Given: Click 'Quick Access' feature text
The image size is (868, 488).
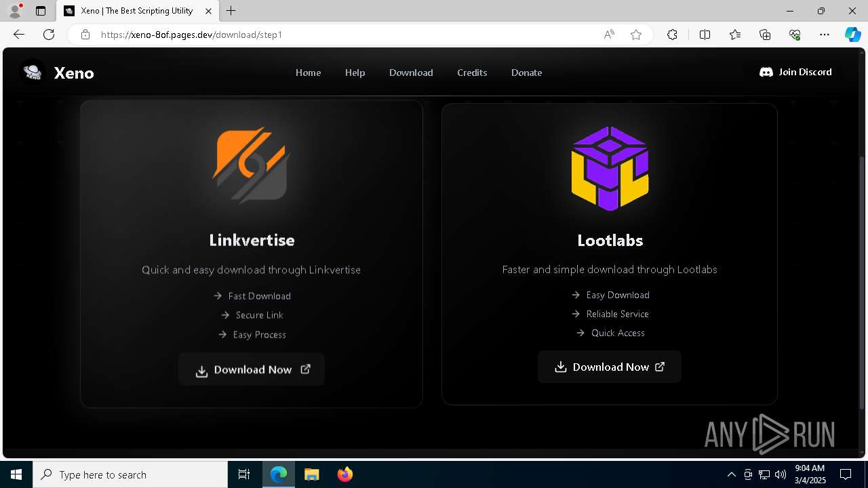Looking at the screenshot, I should tap(618, 333).
